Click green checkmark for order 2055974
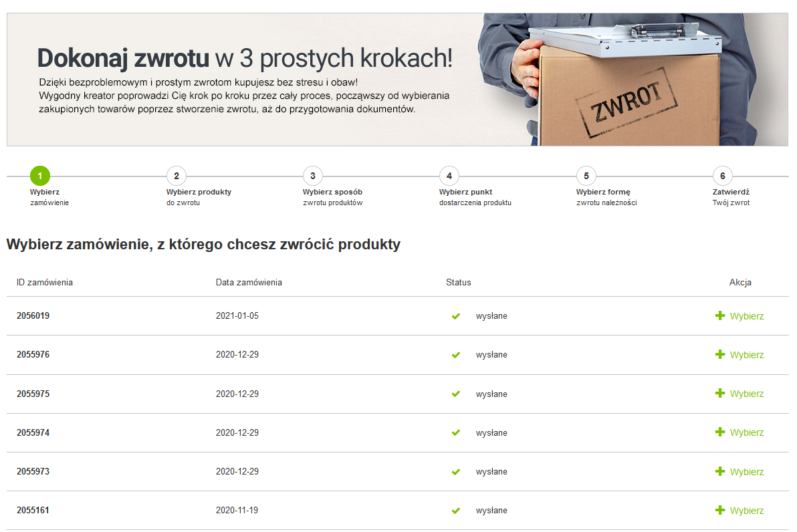Screen dimensions: 797x532 [456, 433]
